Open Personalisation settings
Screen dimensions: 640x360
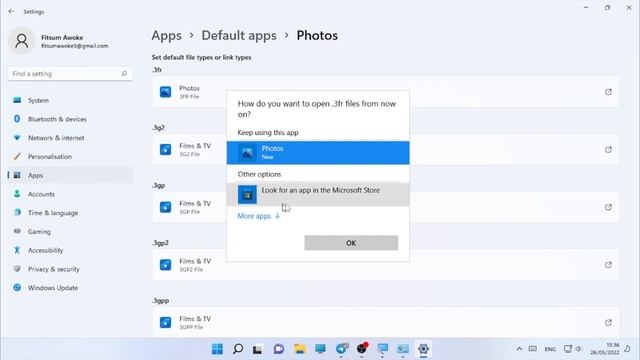pos(70,157)
